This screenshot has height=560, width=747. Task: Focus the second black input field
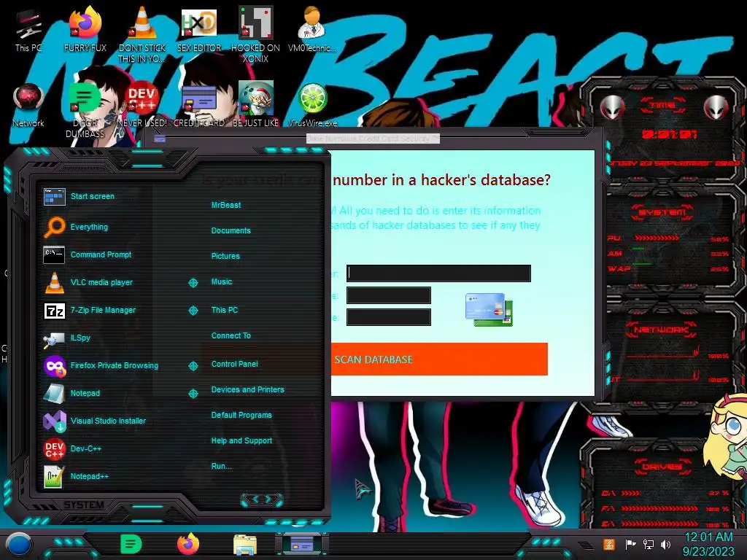(x=389, y=295)
